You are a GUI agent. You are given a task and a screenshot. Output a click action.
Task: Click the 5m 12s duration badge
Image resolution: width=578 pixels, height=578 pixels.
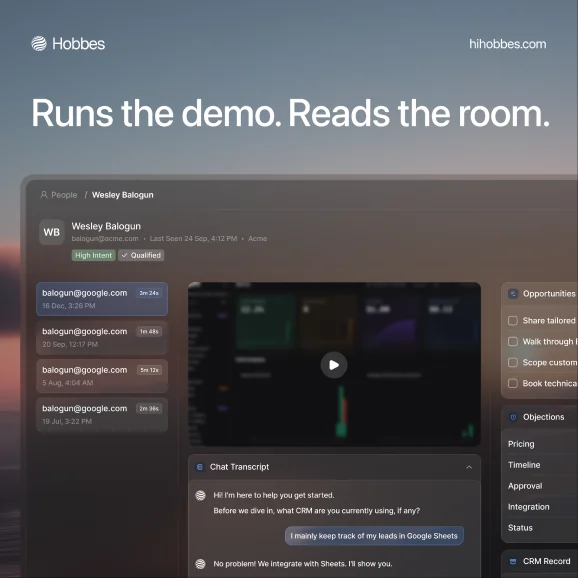(x=149, y=370)
